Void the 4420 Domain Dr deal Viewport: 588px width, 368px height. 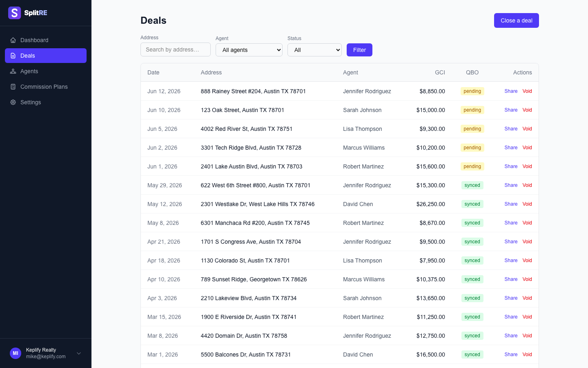tap(527, 336)
